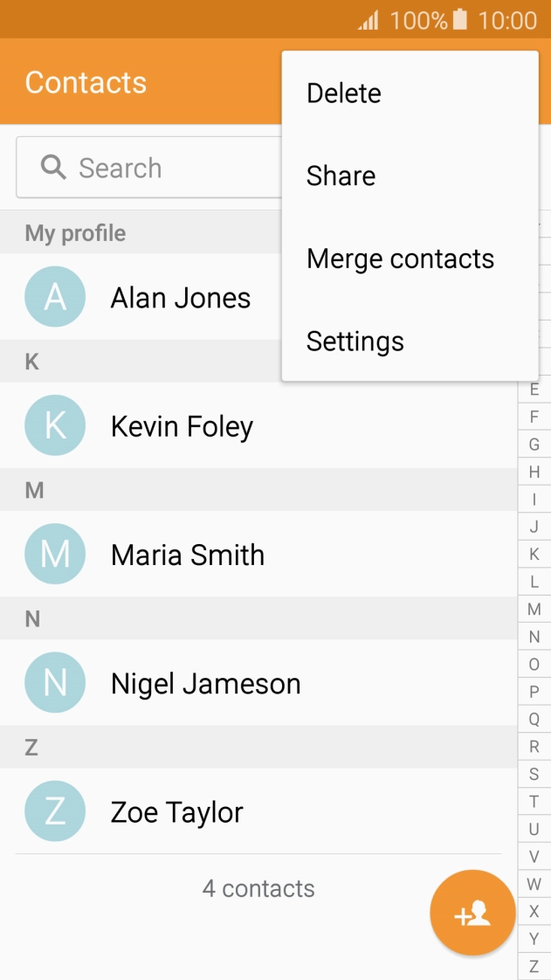
Task: Tap the signal strength indicator
Action: pos(368,20)
